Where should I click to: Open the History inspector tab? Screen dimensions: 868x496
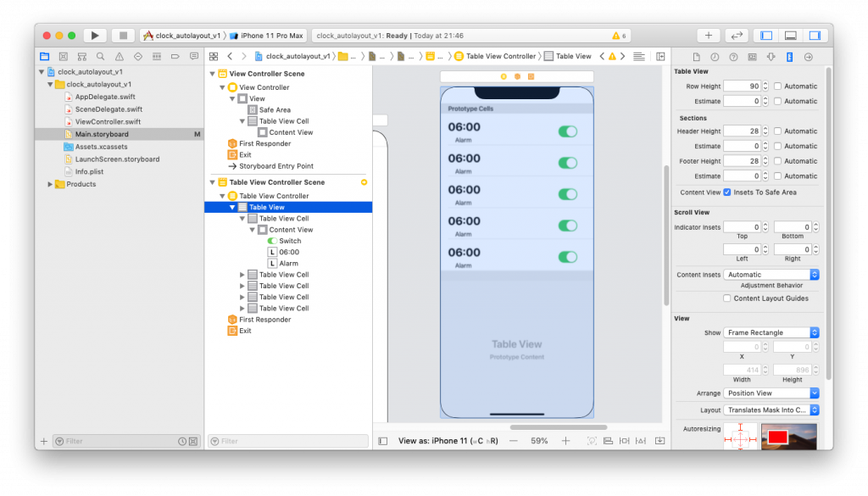coord(715,57)
